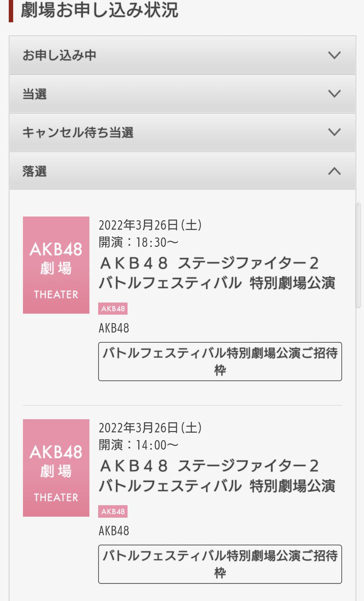The image size is (364, 601).
Task: Collapse the 落選 section chevron
Action: [x=334, y=171]
